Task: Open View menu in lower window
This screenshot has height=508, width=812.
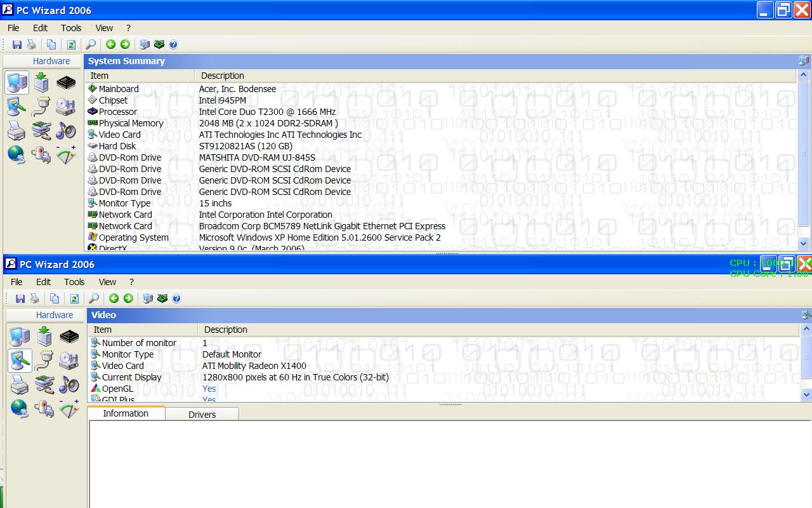Action: pyautogui.click(x=107, y=282)
